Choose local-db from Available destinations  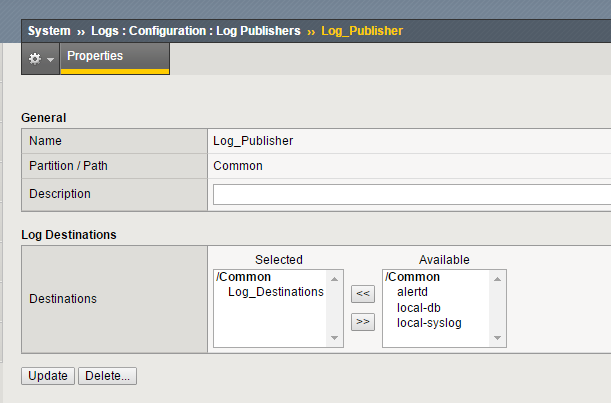(x=419, y=307)
